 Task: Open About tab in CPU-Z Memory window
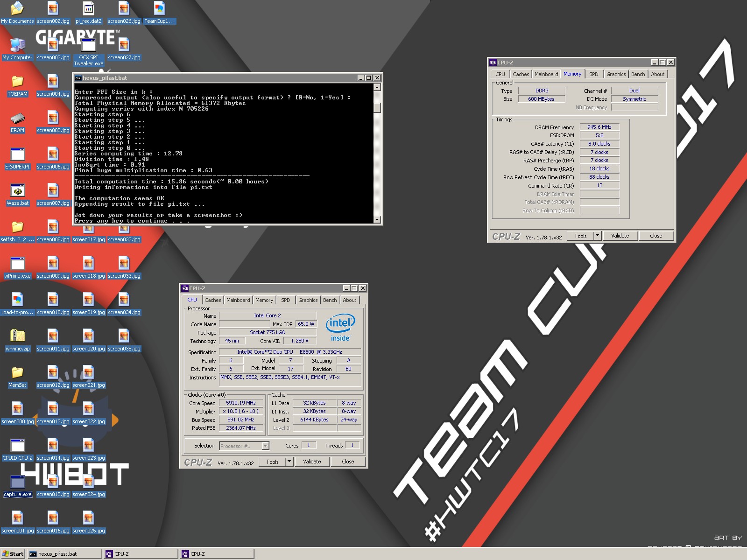[x=657, y=74]
